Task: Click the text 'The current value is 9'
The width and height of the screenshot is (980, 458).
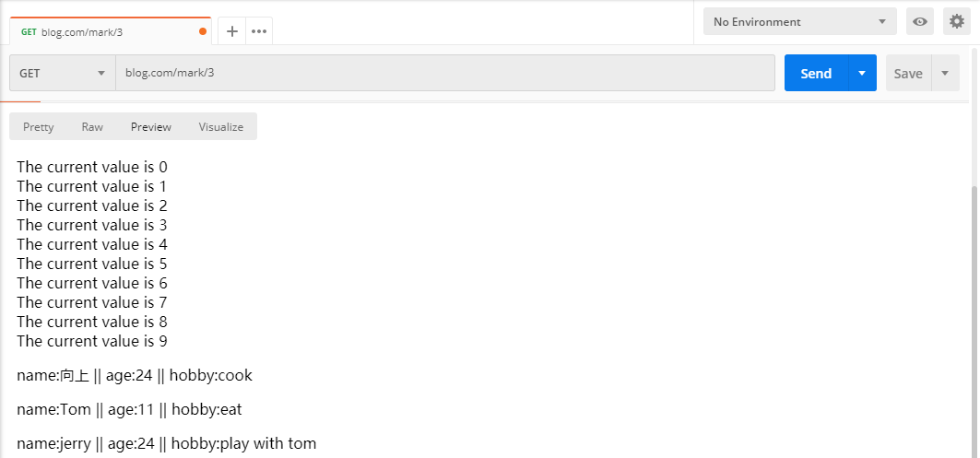Action: pyautogui.click(x=92, y=341)
